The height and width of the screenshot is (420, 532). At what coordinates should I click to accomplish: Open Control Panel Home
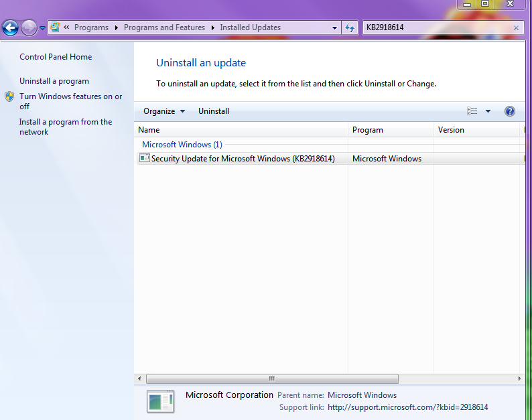tap(56, 57)
